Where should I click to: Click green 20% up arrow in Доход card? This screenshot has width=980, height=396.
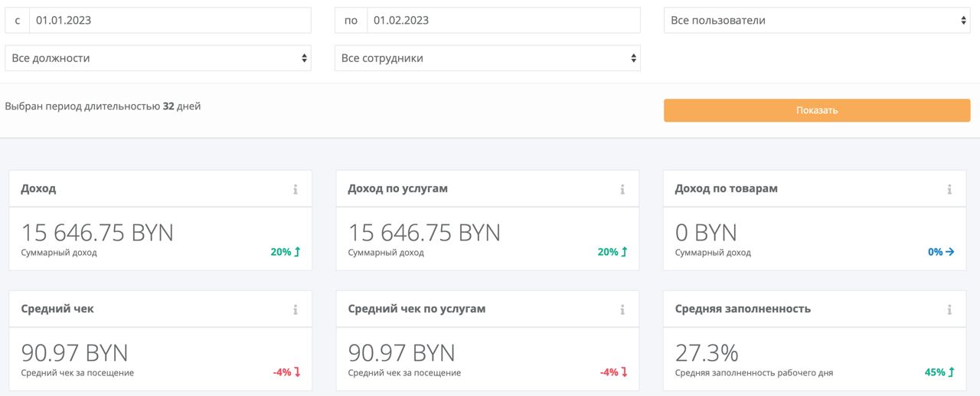click(x=297, y=252)
